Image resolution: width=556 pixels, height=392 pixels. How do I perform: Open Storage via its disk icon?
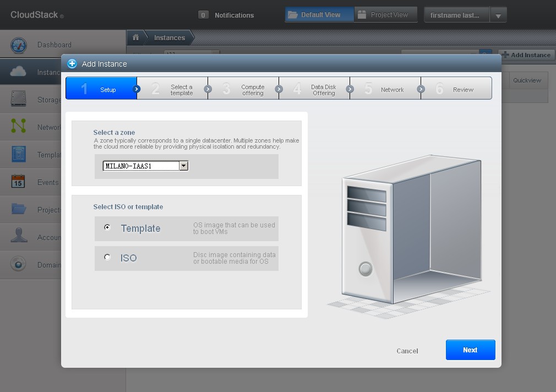pos(18,99)
